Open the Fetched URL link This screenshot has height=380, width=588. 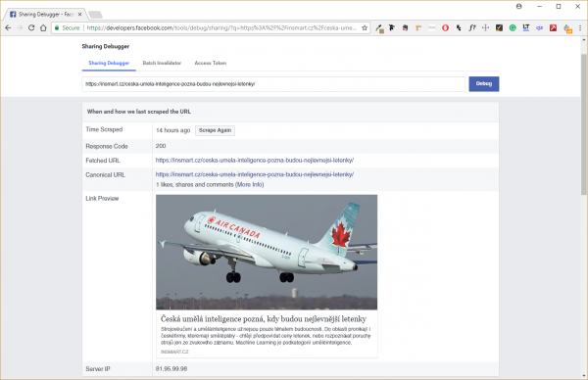[255, 160]
